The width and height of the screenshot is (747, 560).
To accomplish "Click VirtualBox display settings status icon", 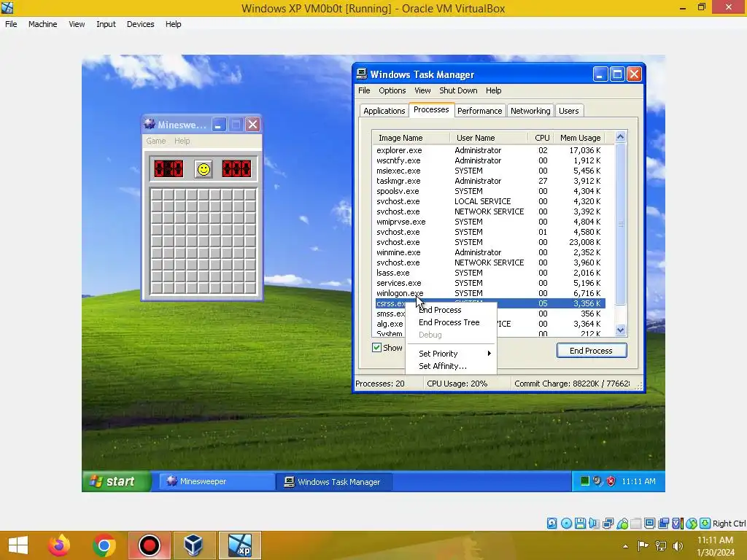I will tap(650, 524).
